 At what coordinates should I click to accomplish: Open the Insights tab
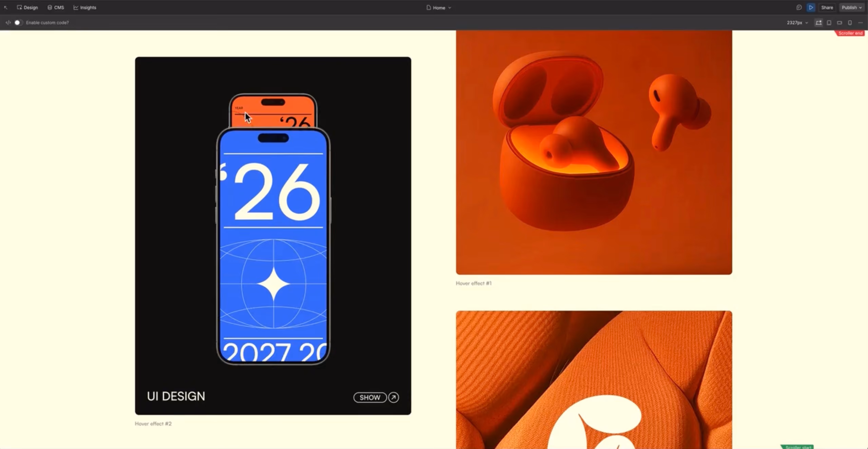pos(85,7)
